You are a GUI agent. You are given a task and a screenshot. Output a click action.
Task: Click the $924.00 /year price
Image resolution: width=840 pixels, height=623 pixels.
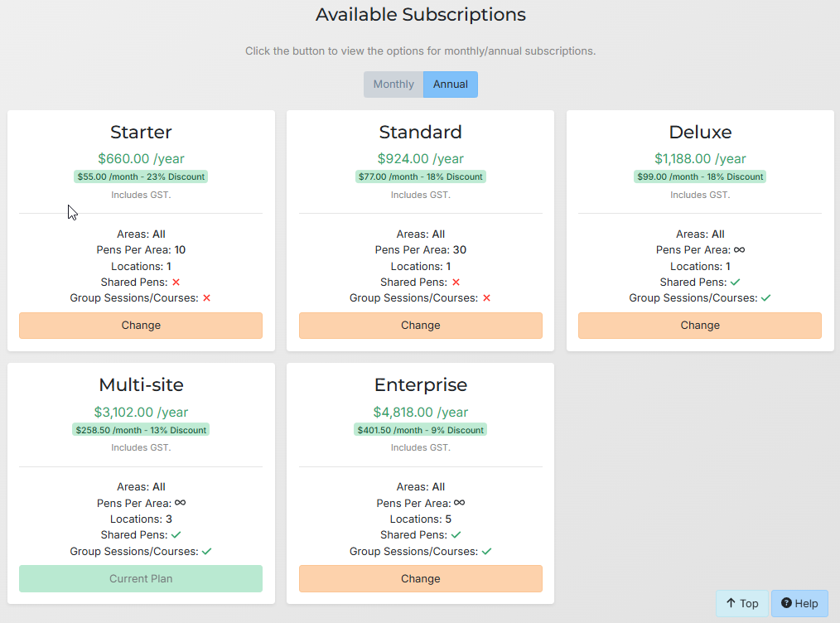point(421,158)
